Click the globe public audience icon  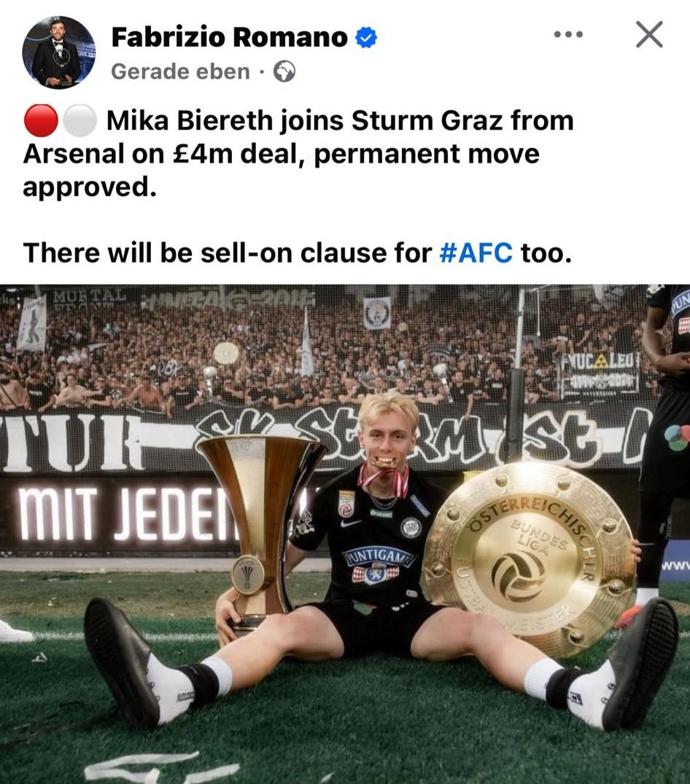(284, 72)
